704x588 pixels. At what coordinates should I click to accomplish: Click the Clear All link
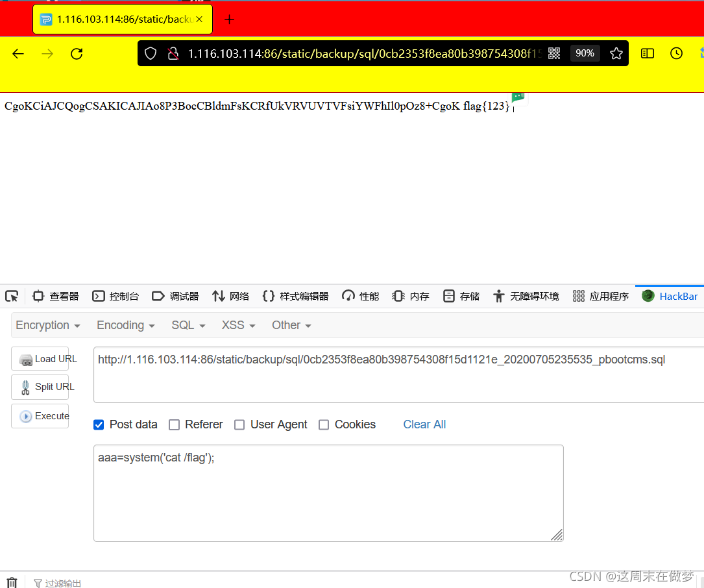tap(424, 424)
